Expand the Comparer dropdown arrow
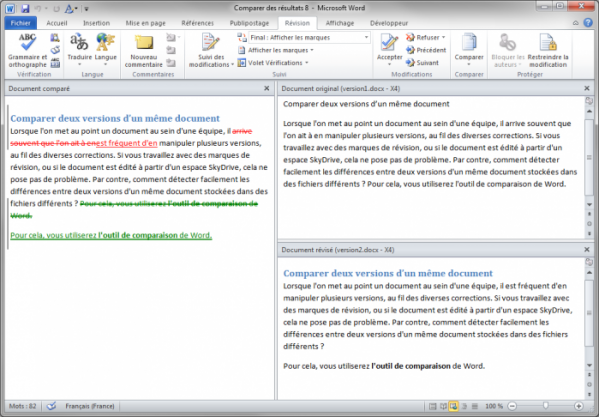Screen dimensions: 599x417 pyautogui.click(x=469, y=64)
